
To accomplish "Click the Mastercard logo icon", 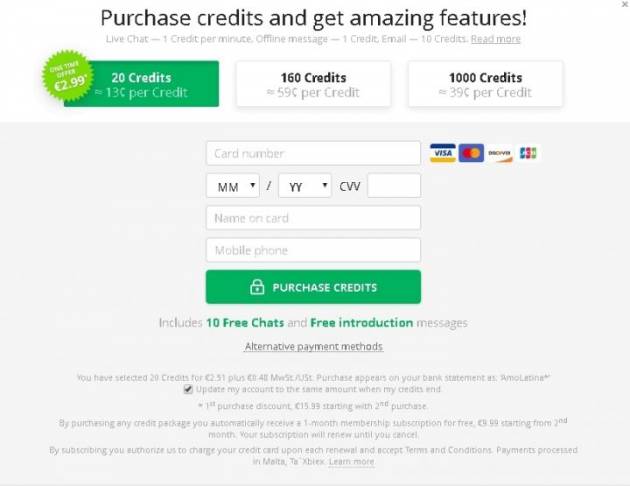I will (x=471, y=153).
